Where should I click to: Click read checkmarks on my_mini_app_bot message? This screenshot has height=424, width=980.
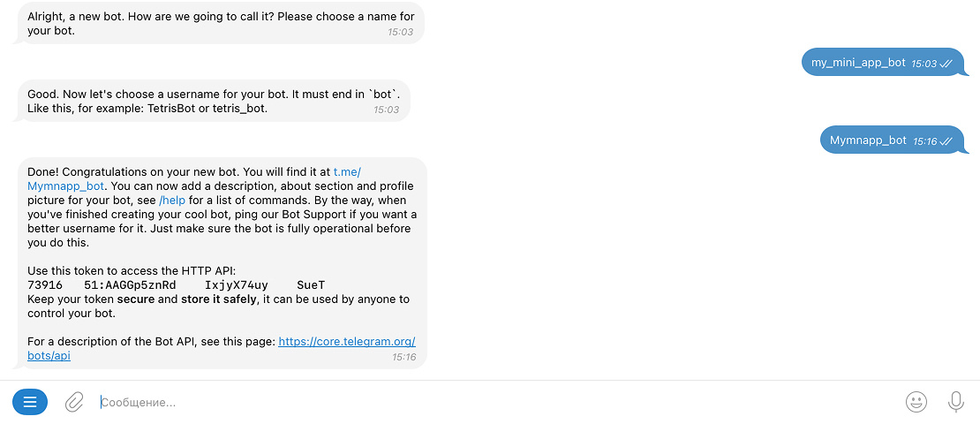pos(946,64)
